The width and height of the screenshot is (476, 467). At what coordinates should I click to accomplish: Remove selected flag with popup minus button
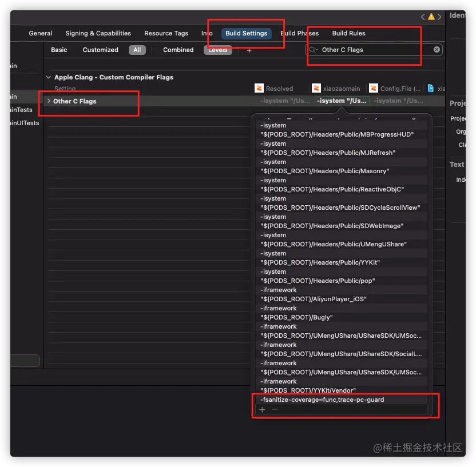coord(275,410)
